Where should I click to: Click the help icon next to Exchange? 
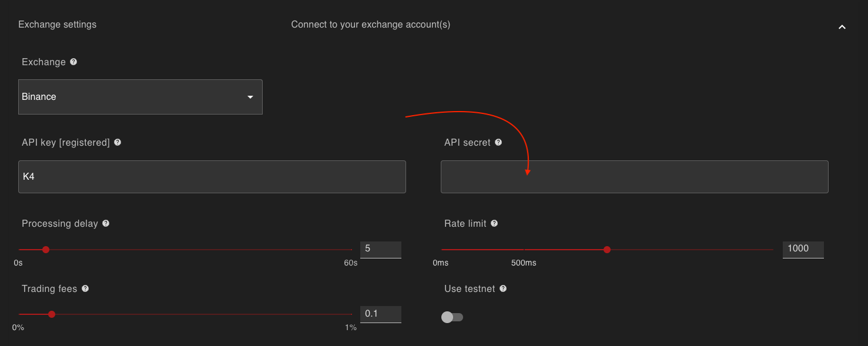tap(73, 62)
